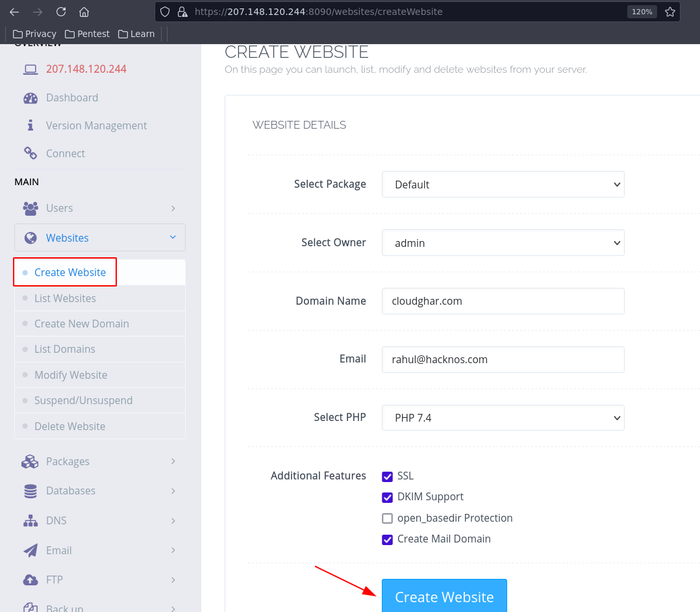This screenshot has height=612, width=700.
Task: Click the Version Management info icon
Action: [31, 125]
